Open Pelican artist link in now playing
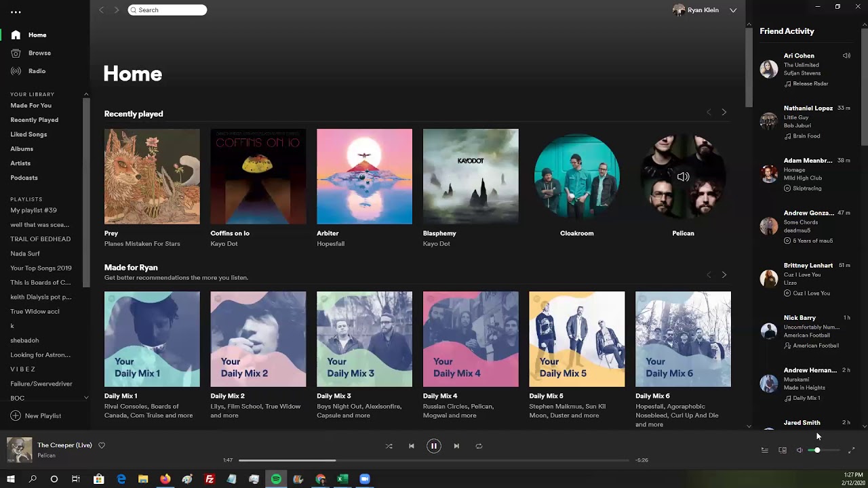The width and height of the screenshot is (868, 488). pyautogui.click(x=46, y=455)
